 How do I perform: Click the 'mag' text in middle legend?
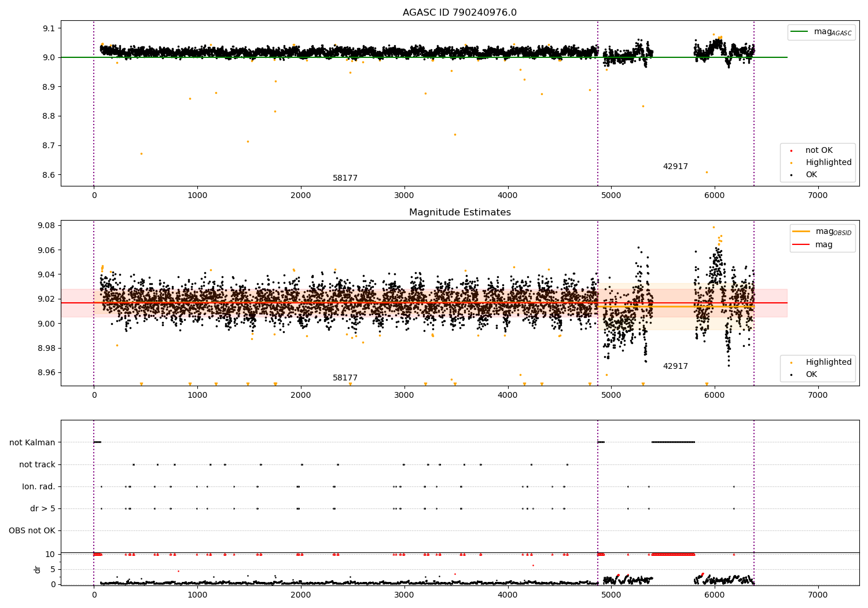[x=824, y=245]
